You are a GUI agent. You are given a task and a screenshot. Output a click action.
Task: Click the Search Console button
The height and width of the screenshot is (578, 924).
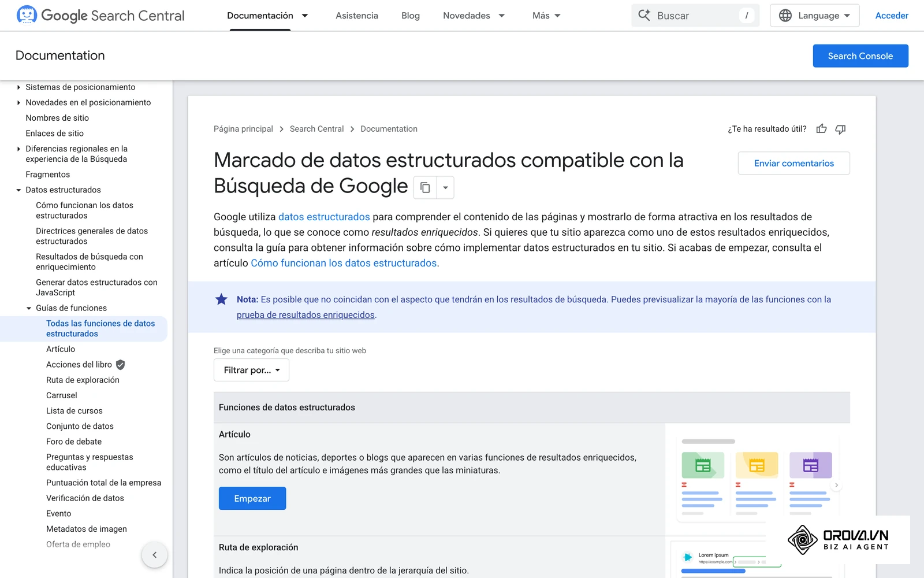coord(860,56)
